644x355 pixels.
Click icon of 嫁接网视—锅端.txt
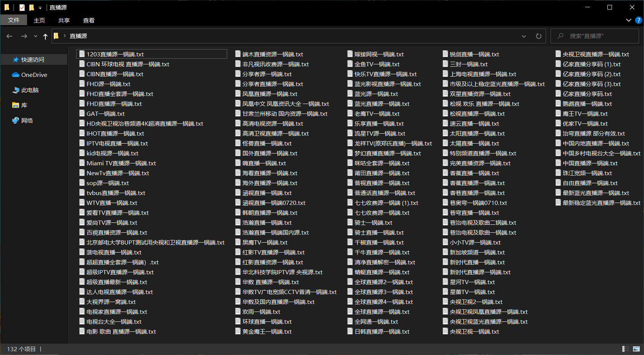(x=350, y=54)
